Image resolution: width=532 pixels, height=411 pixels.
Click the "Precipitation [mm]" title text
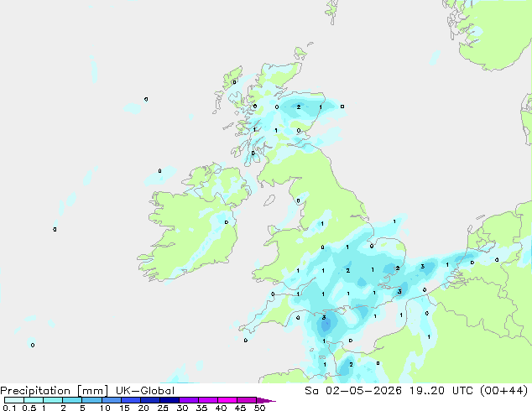coord(54,391)
